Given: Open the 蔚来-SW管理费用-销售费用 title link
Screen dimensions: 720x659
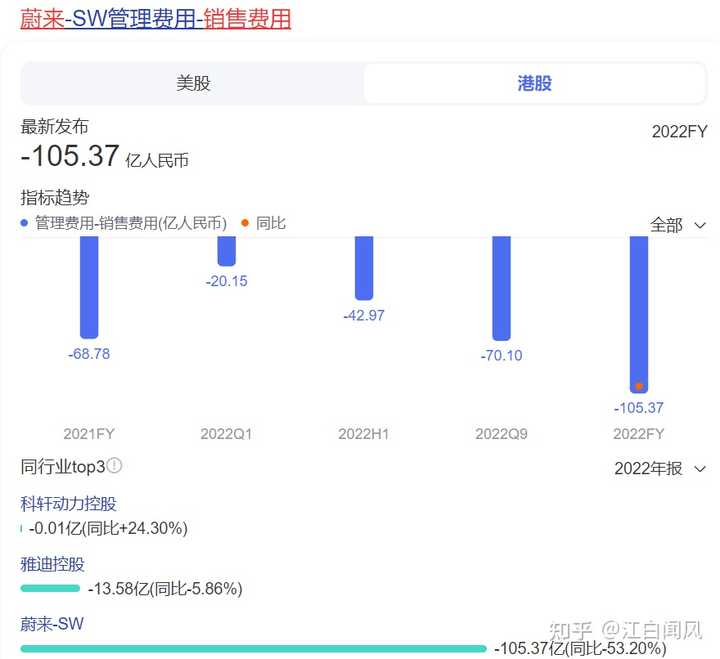Looking at the screenshot, I should click(156, 19).
